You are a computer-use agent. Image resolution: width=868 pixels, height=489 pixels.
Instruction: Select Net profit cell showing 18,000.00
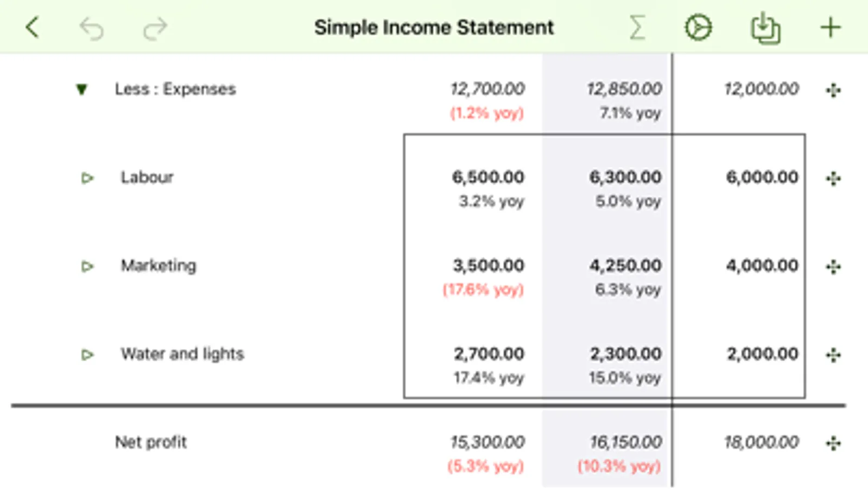(x=761, y=442)
